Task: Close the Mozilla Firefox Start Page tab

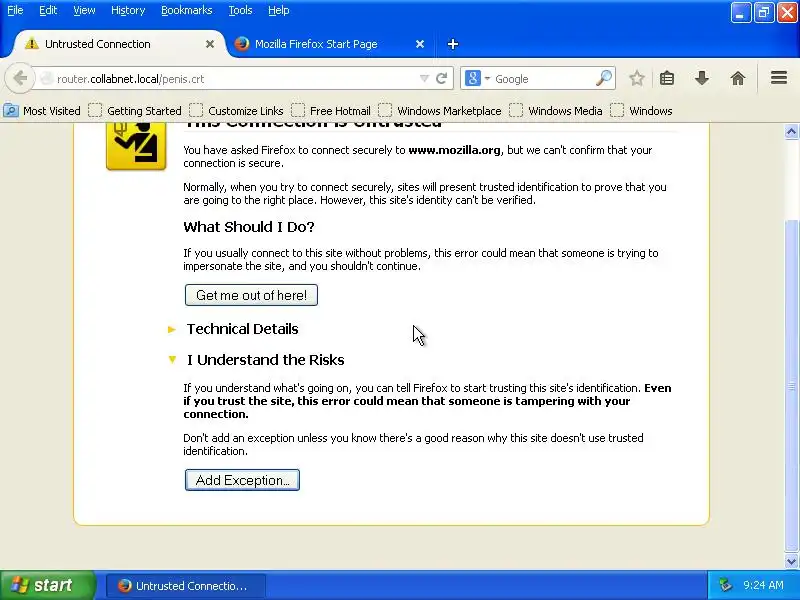Action: (x=419, y=44)
